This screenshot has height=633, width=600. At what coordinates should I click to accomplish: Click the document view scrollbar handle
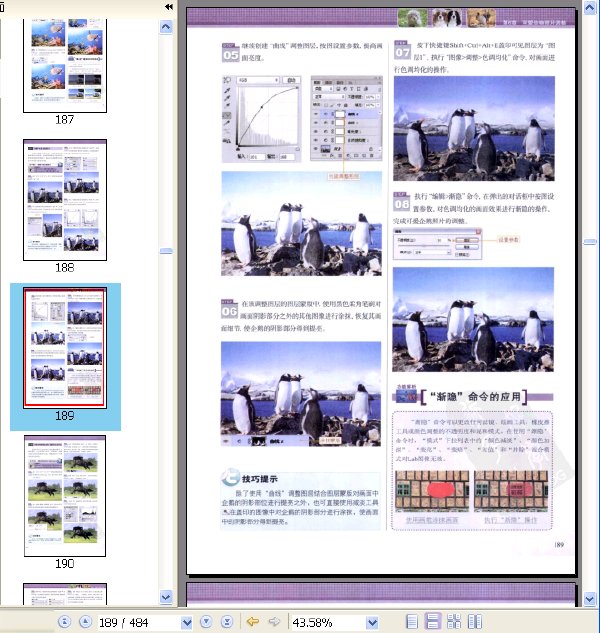(590, 242)
